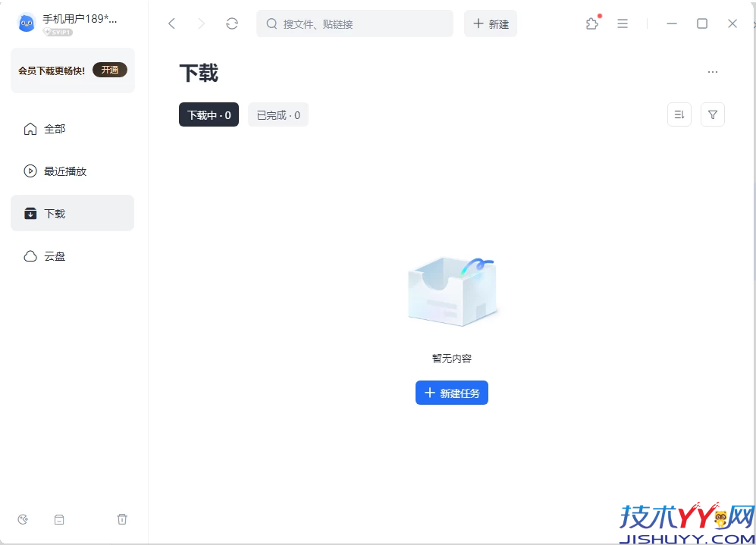Image resolution: width=756 pixels, height=545 pixels.
Task: Click the game-like Pac-Man icon at bottom left
Action: click(22, 519)
